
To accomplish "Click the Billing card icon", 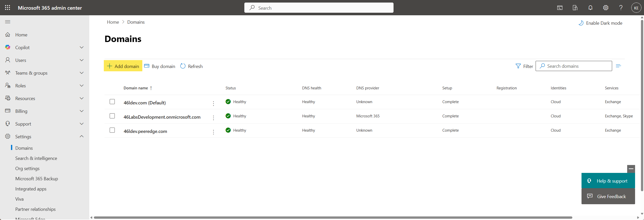I will point(8,111).
